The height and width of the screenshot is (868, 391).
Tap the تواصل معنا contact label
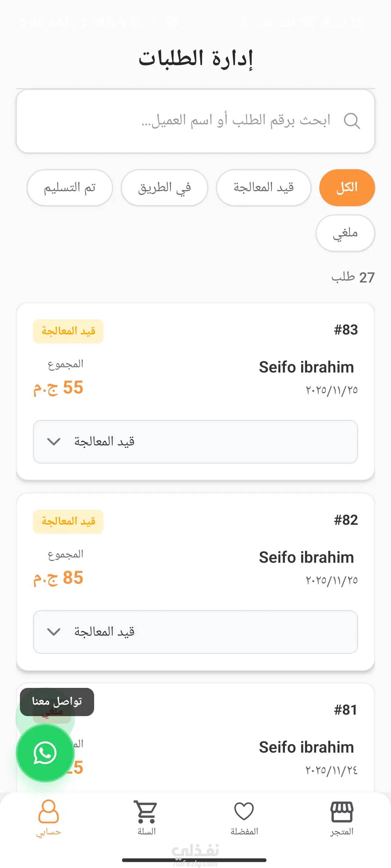pos(57,701)
